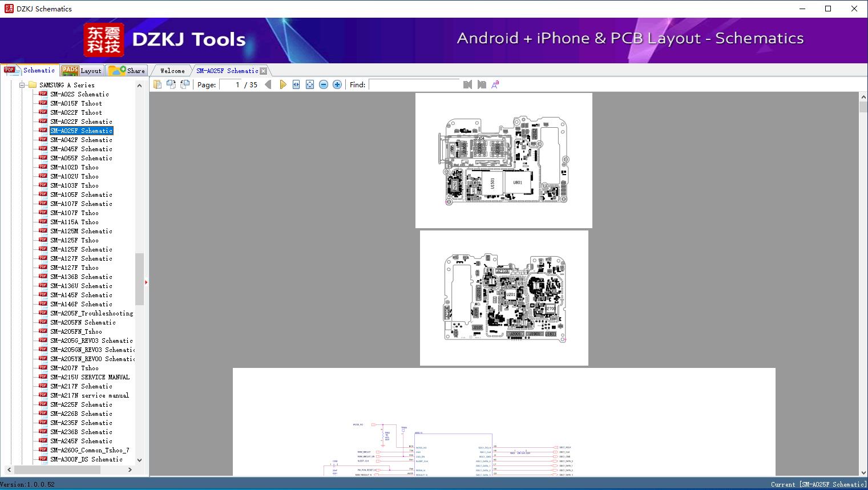This screenshot has height=490, width=868.
Task: Switch to the Schematic tab
Action: pos(30,70)
